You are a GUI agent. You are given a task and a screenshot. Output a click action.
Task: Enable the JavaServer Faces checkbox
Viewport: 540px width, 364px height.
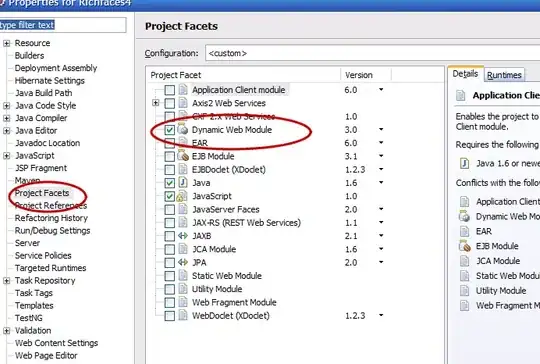169,209
